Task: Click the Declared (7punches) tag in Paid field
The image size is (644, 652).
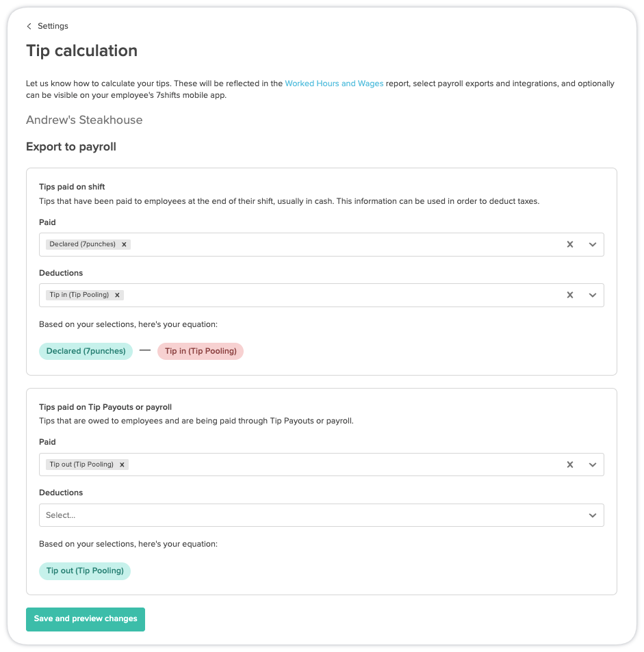Action: 82,244
